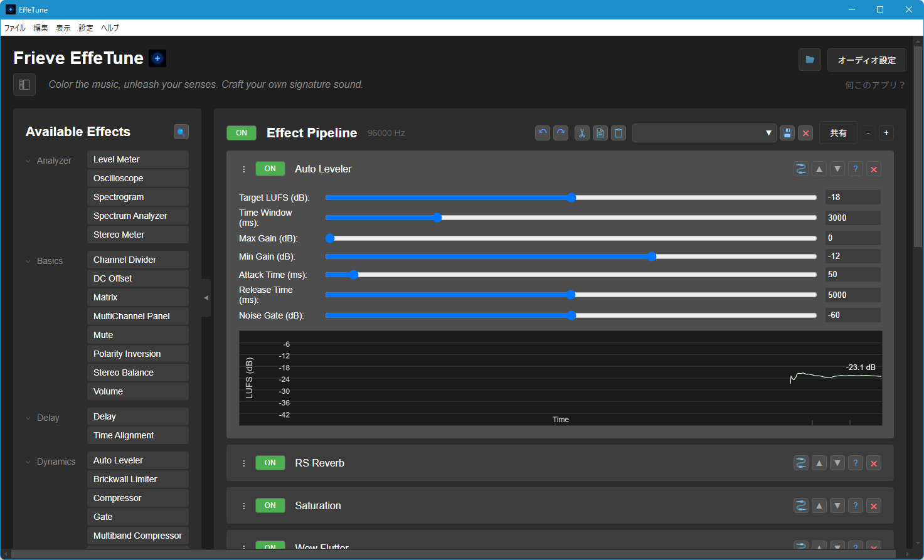Viewport: 924px width, 560px height.
Task: Open RS Reverb routing settings
Action: (801, 463)
